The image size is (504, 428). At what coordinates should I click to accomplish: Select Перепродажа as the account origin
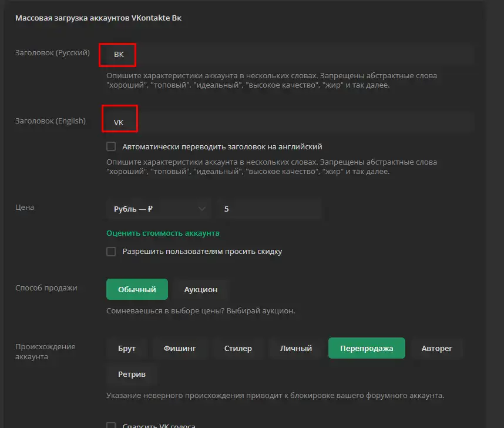click(x=367, y=348)
